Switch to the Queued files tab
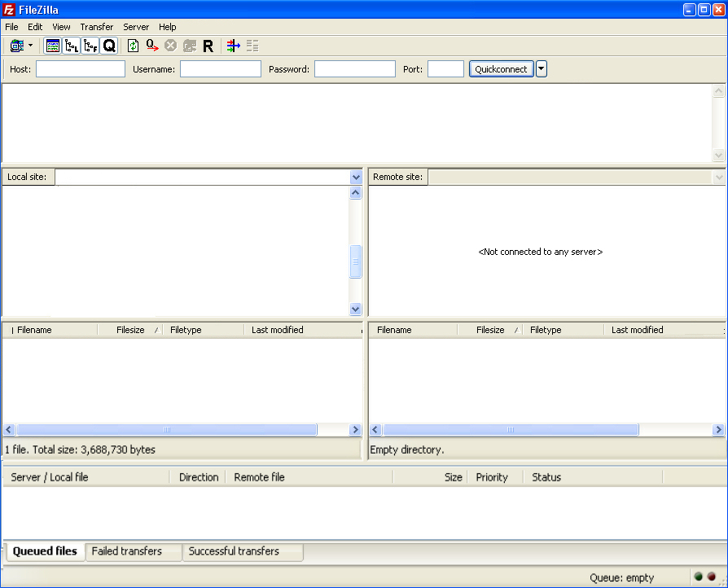This screenshot has width=728, height=588. (x=45, y=551)
